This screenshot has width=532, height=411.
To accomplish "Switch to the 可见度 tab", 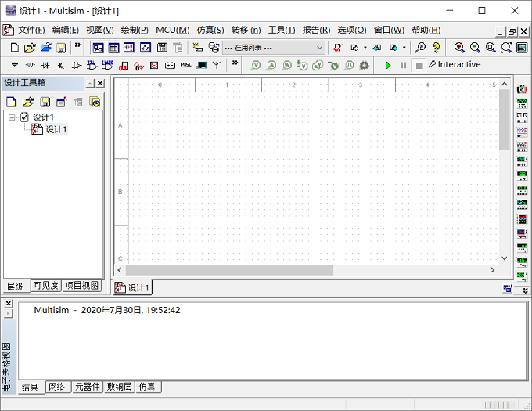I will click(x=46, y=286).
